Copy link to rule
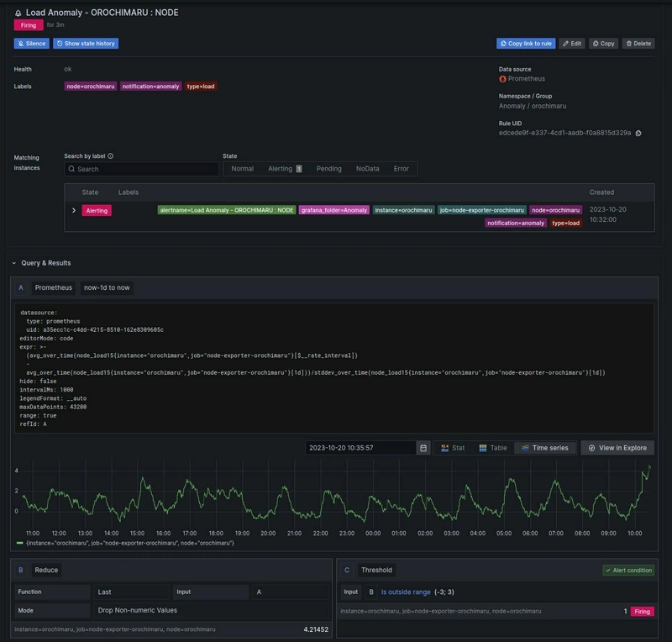The image size is (672, 642). tap(526, 44)
